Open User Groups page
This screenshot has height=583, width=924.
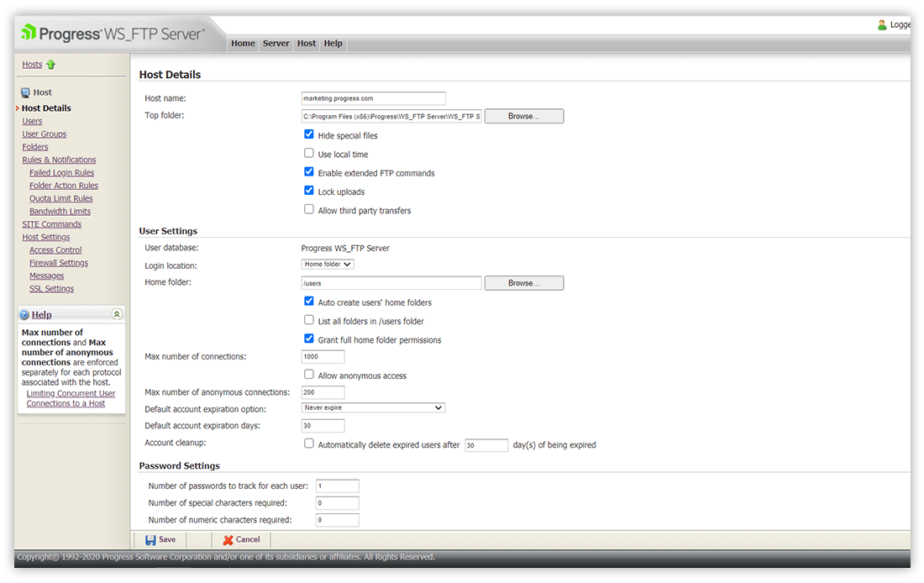click(45, 134)
